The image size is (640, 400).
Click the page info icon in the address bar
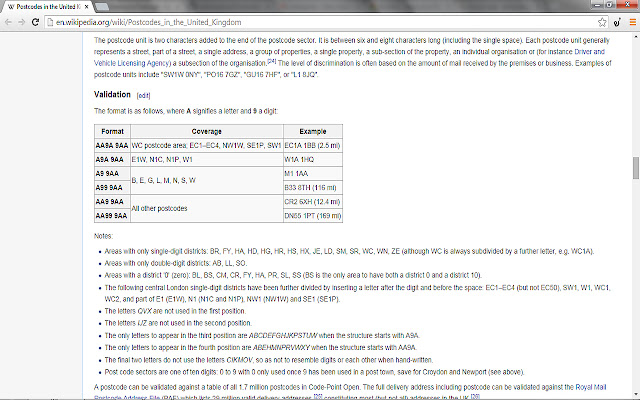point(50,22)
